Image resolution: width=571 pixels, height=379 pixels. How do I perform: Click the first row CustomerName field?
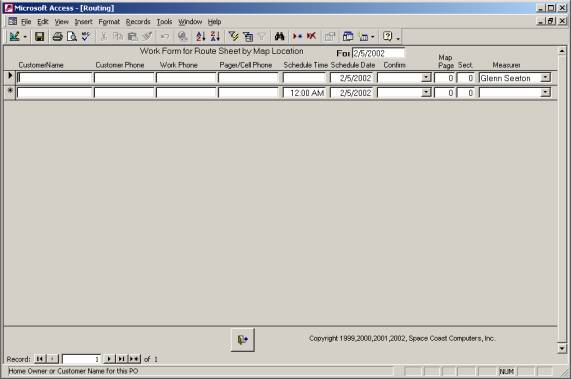[55, 78]
